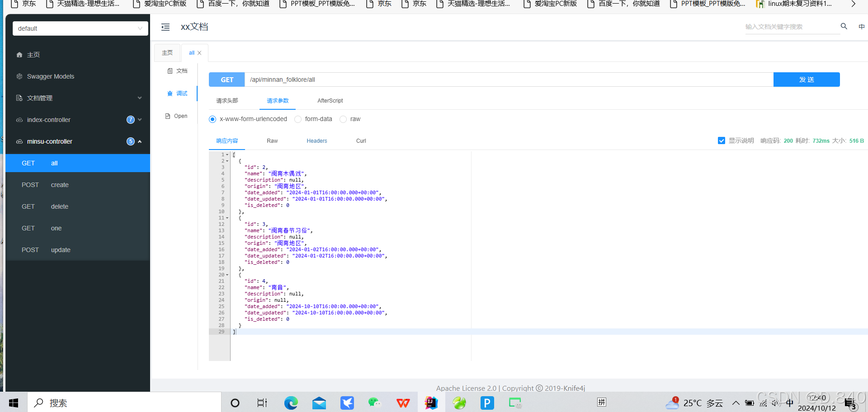Click the 发送 send button
868x412 pixels.
(806, 79)
